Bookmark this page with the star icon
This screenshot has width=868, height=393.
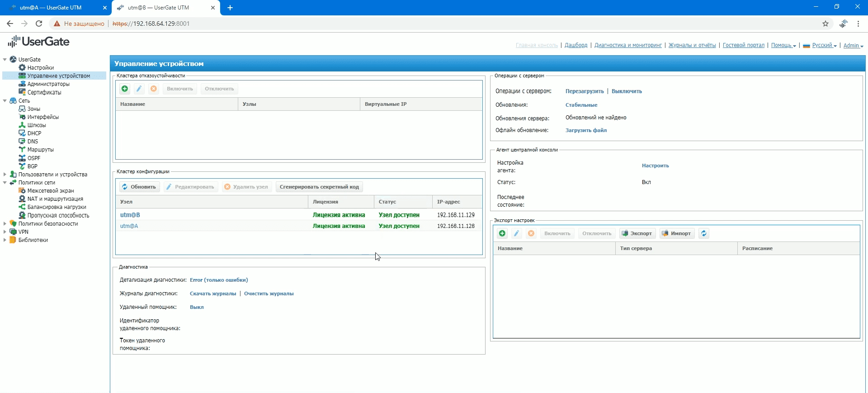tap(826, 24)
